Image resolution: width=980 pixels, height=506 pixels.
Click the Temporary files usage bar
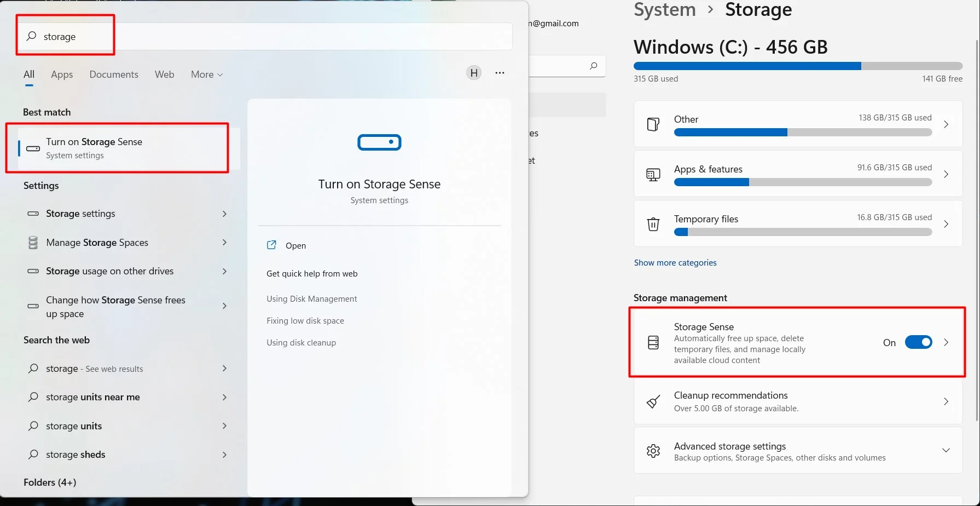point(803,232)
